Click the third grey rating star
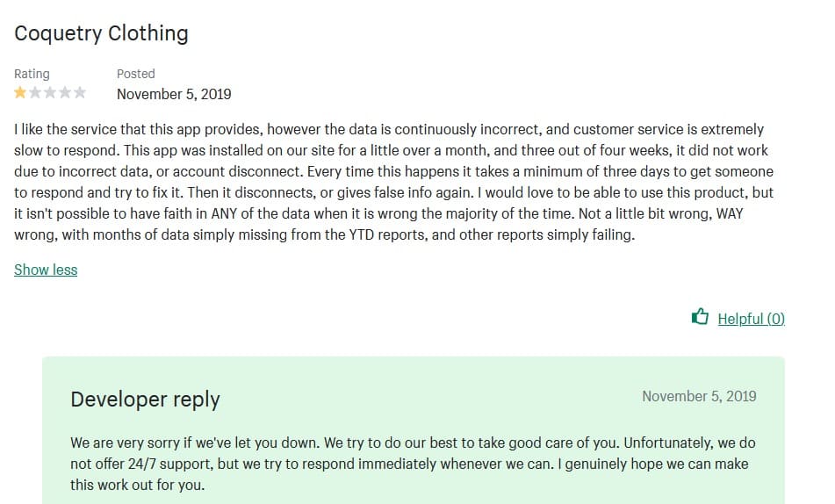 point(50,92)
